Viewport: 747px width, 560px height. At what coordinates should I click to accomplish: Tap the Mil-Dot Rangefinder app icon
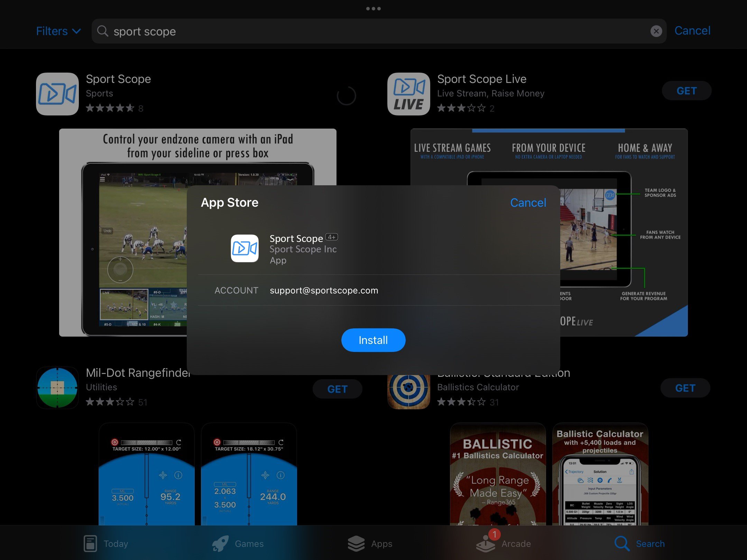click(57, 388)
